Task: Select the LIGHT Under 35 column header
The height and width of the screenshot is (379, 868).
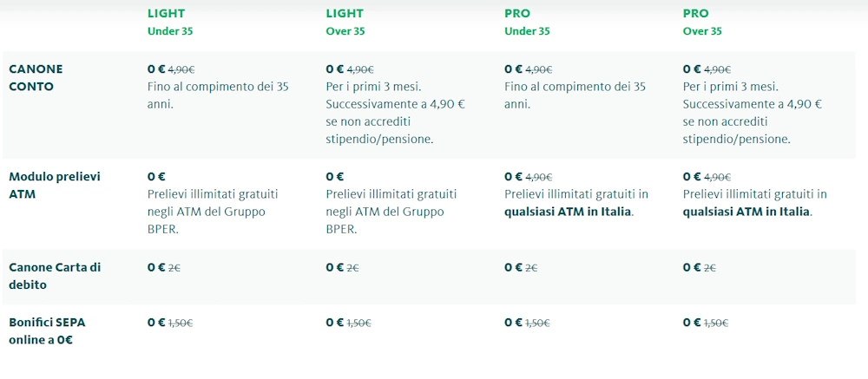Action: (170, 22)
